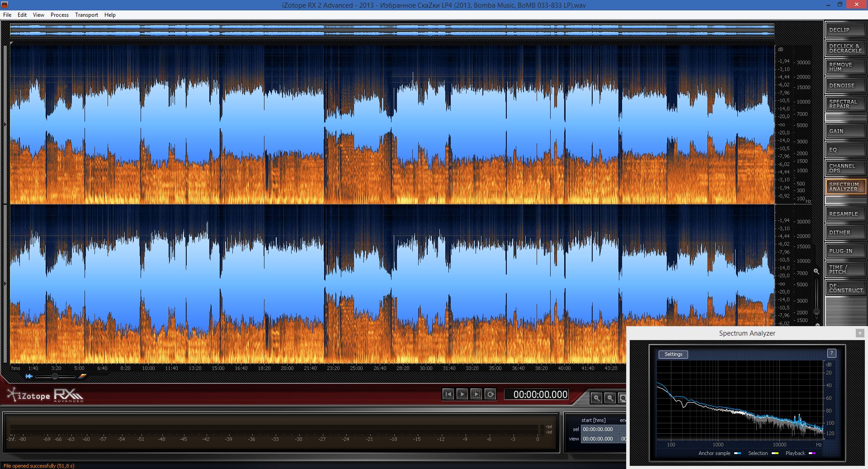Click the 20:00 mark on the time ruler

point(287,368)
